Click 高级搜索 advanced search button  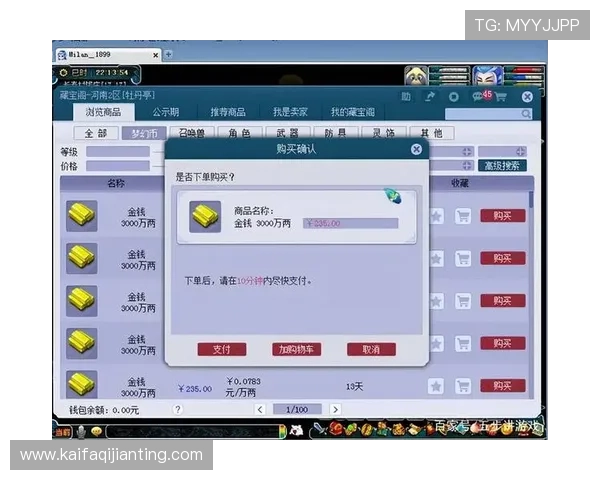(x=502, y=166)
